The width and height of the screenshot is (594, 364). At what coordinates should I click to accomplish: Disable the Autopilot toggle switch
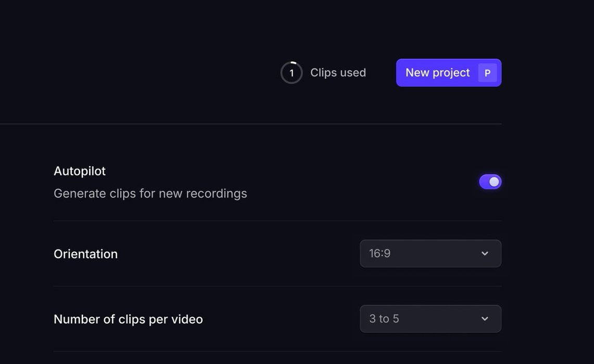tap(490, 181)
